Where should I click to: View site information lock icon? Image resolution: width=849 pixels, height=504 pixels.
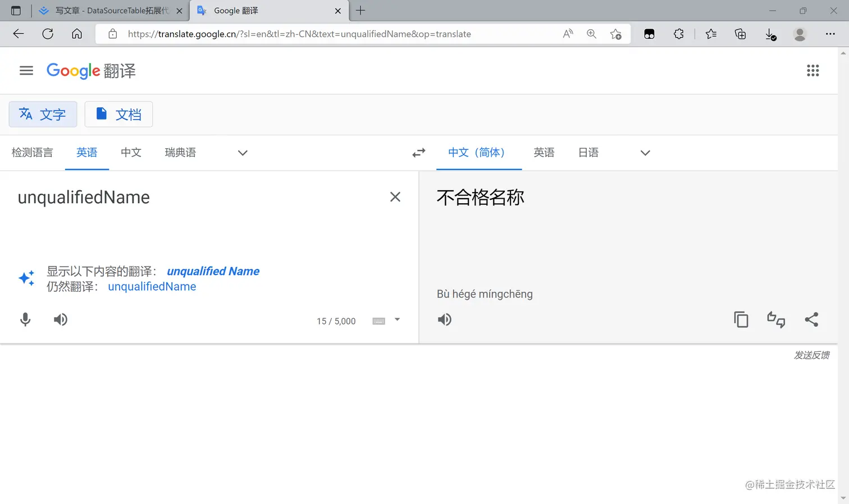[x=113, y=34]
